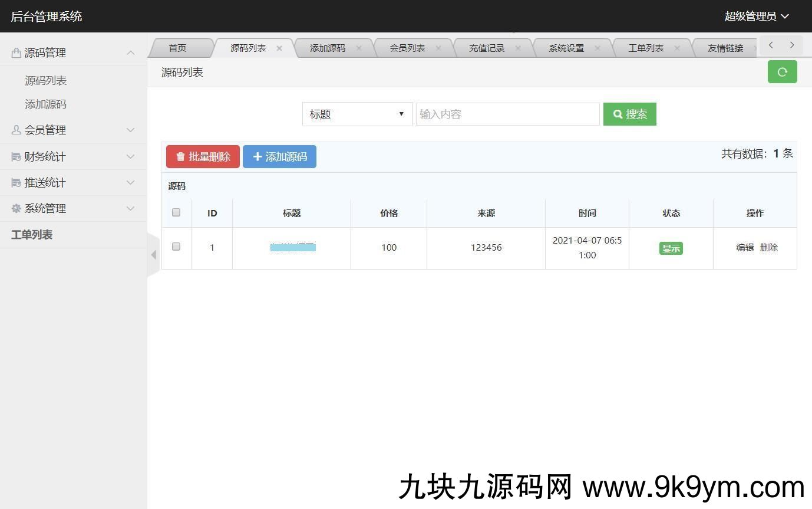This screenshot has width=812, height=509.
Task: Click the blue 添加源码 button
Action: click(279, 157)
